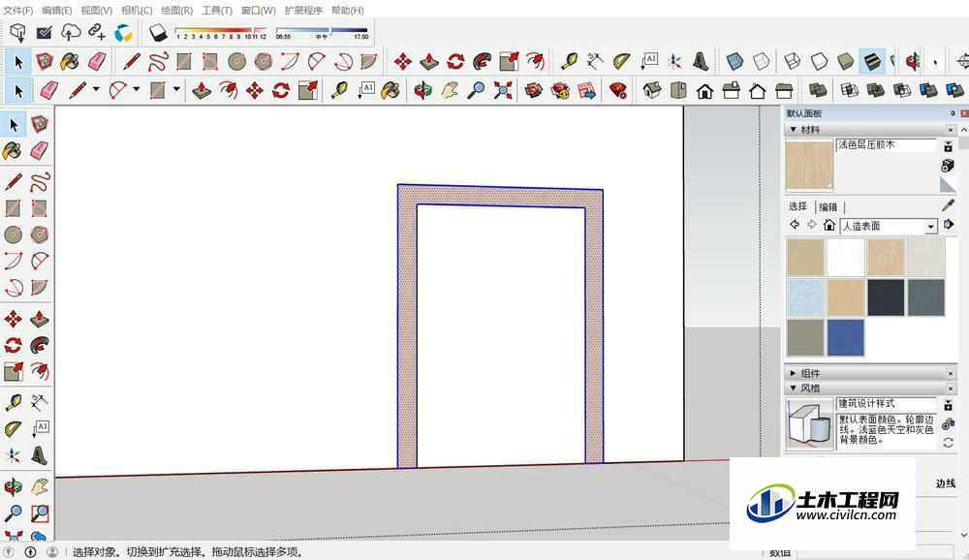Switch to Top view icon
The height and width of the screenshot is (560, 969).
tap(678, 91)
